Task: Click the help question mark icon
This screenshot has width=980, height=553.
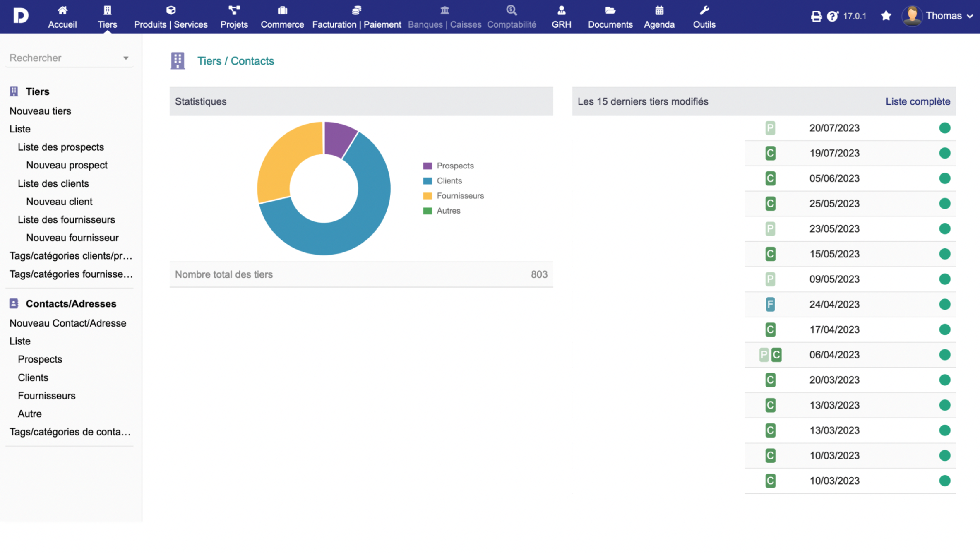Action: click(x=832, y=16)
